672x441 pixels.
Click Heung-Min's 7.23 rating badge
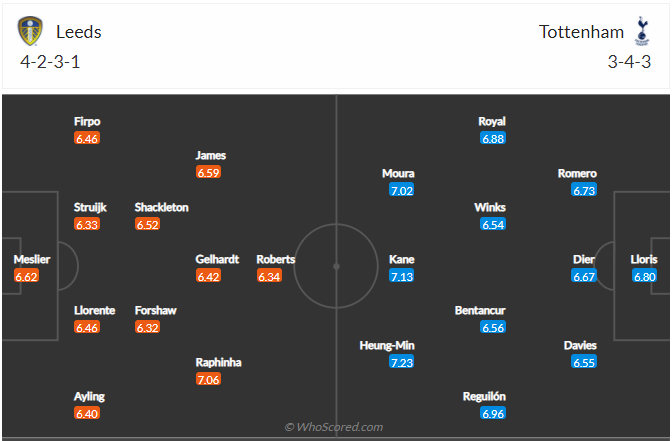[401, 362]
